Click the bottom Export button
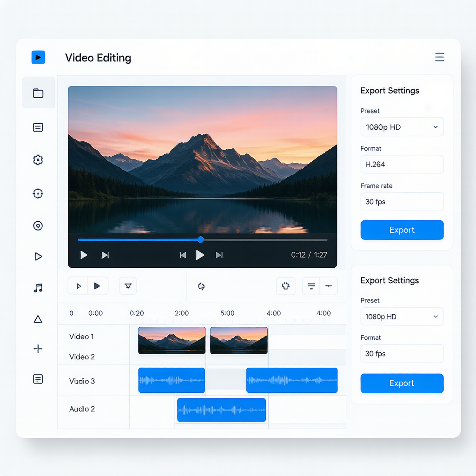Image resolution: width=476 pixels, height=476 pixels. pos(402,383)
